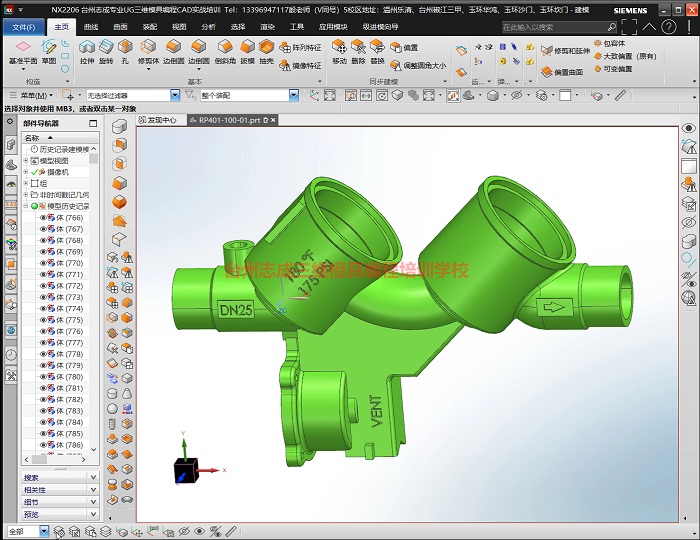This screenshot has width=700, height=540.
Task: Click the search magnifier icon
Action: [612, 27]
